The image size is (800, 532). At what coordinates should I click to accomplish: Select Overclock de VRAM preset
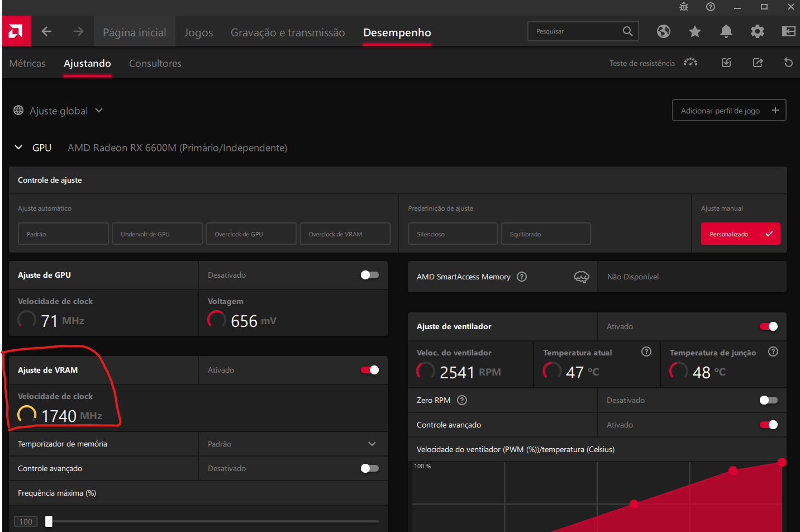345,234
